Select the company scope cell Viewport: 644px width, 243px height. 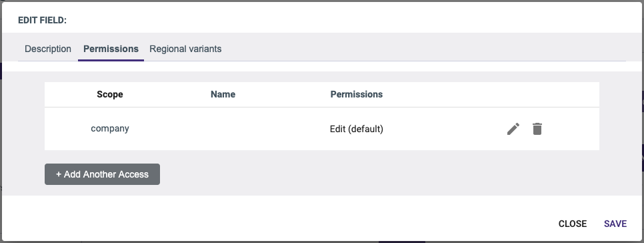point(109,128)
